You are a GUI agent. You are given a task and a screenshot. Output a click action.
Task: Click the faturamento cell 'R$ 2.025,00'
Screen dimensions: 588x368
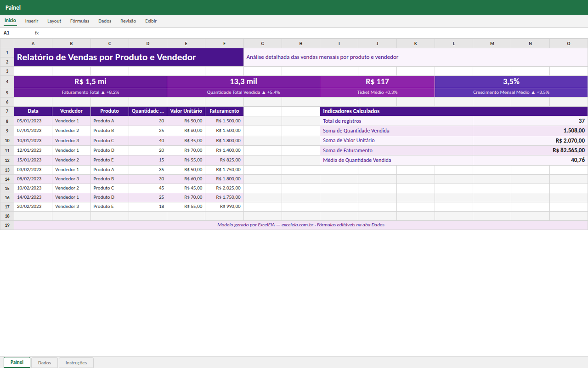click(225, 188)
